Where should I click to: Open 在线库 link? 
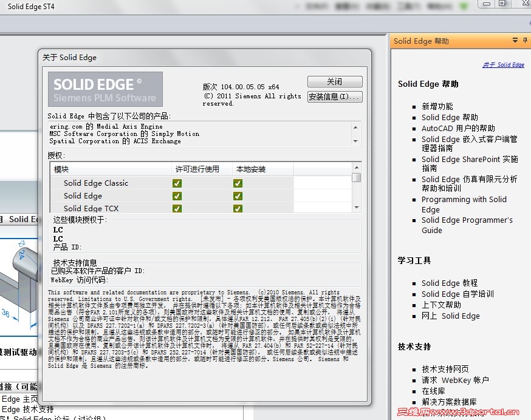[x=433, y=391]
